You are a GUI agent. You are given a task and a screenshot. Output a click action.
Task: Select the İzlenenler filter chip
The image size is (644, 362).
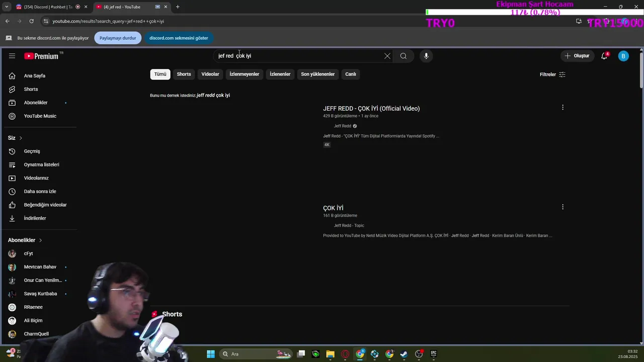point(280,74)
